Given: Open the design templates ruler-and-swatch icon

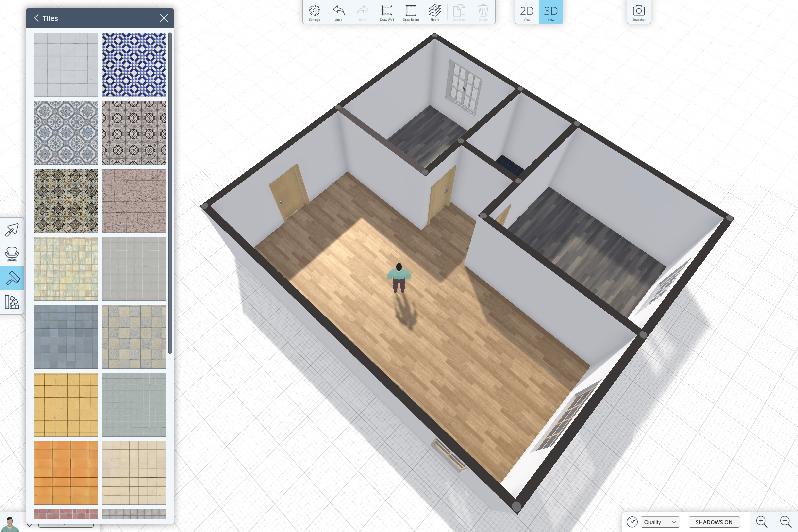Looking at the screenshot, I should pos(12,302).
